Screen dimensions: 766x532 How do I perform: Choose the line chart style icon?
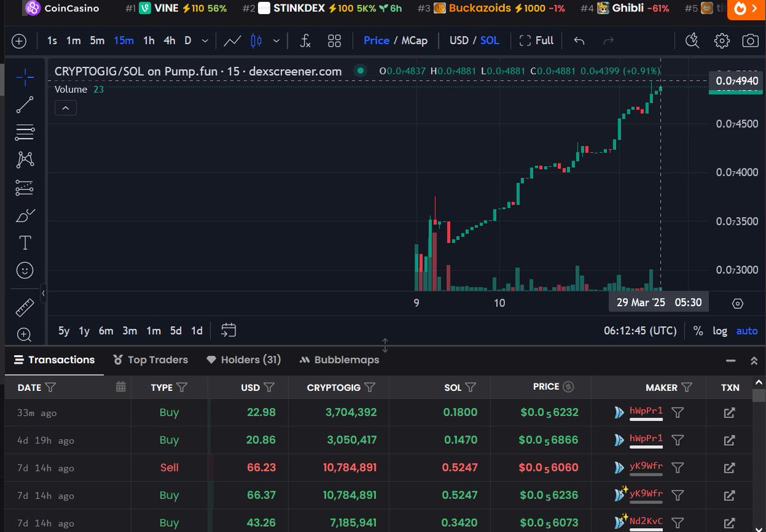(232, 41)
